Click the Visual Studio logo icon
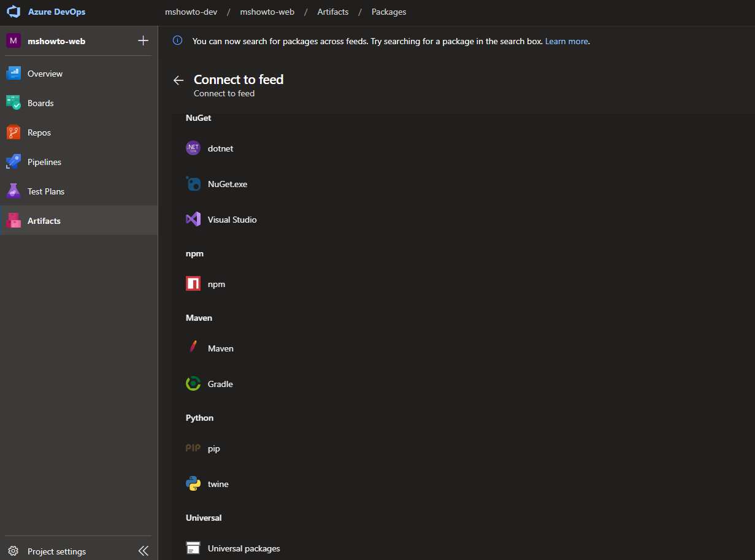 tap(193, 220)
